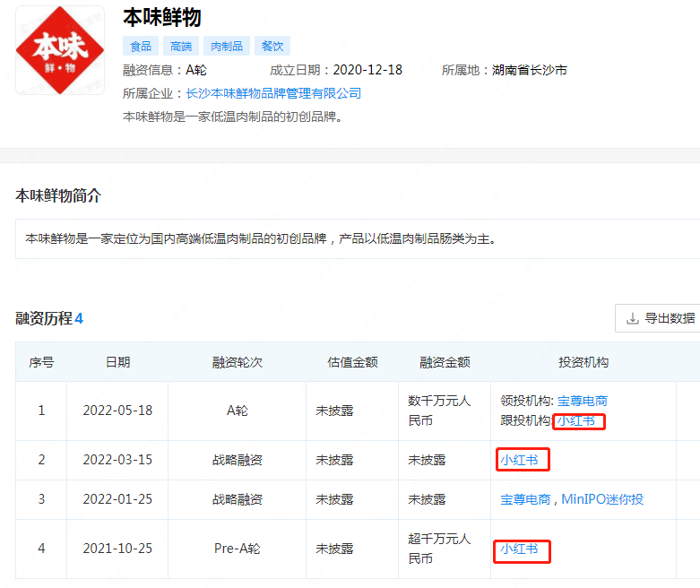Click the 序号 column header
The image size is (700, 588).
click(41, 362)
